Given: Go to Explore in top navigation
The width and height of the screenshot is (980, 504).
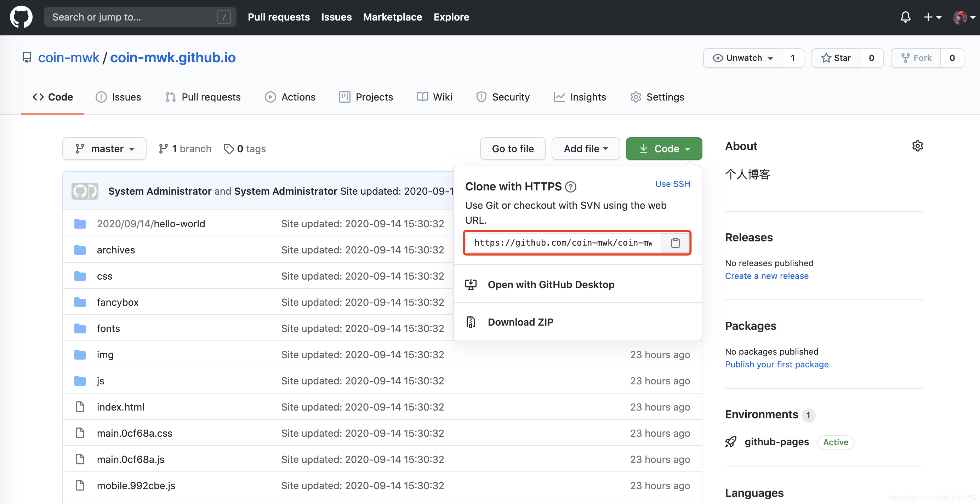Looking at the screenshot, I should (x=451, y=17).
